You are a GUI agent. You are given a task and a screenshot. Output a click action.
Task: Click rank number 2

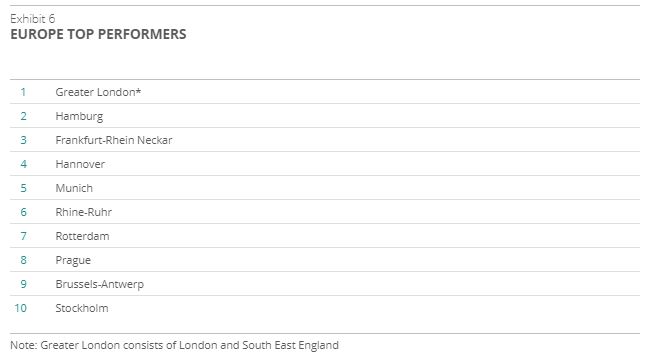pyautogui.click(x=24, y=116)
